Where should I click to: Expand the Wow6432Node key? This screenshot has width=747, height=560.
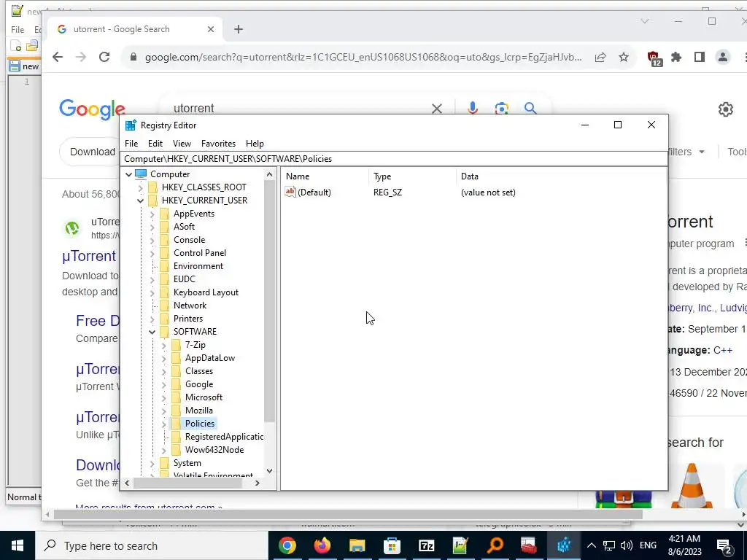pyautogui.click(x=164, y=450)
